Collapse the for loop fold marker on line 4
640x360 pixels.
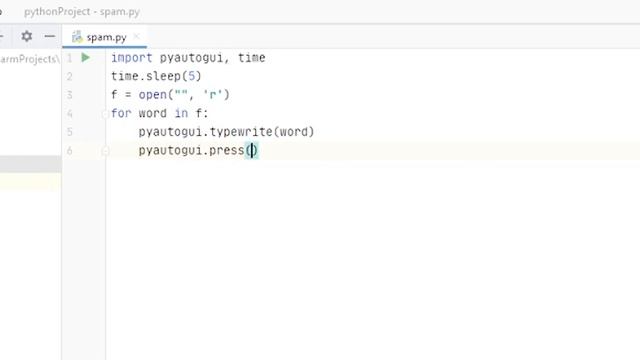pyautogui.click(x=104, y=114)
